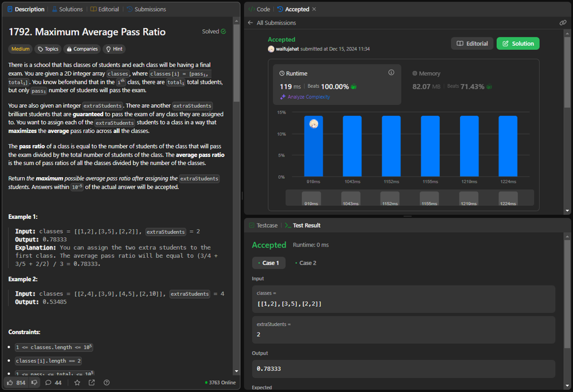Click the green Solution button
The height and width of the screenshot is (392, 573).
(518, 44)
